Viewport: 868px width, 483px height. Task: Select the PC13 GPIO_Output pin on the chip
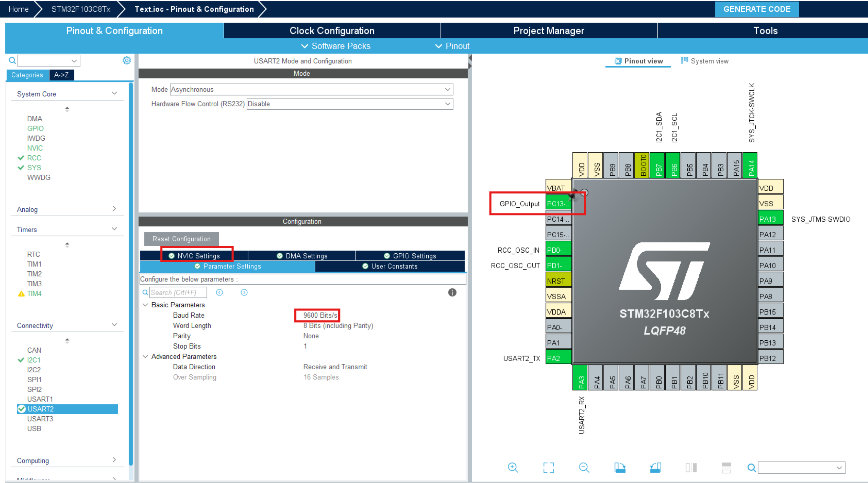[x=558, y=204]
